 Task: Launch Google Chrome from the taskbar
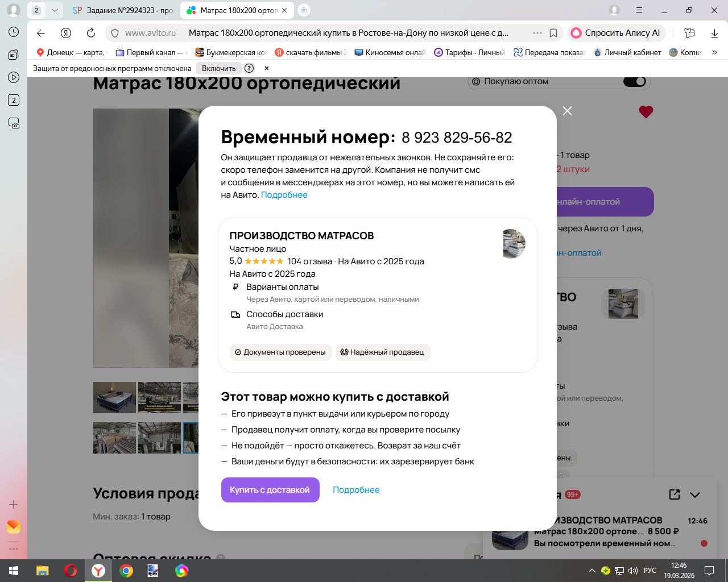[x=126, y=571]
